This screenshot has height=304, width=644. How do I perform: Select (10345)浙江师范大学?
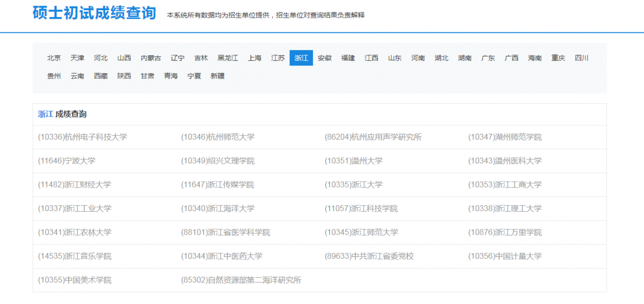coord(362,233)
